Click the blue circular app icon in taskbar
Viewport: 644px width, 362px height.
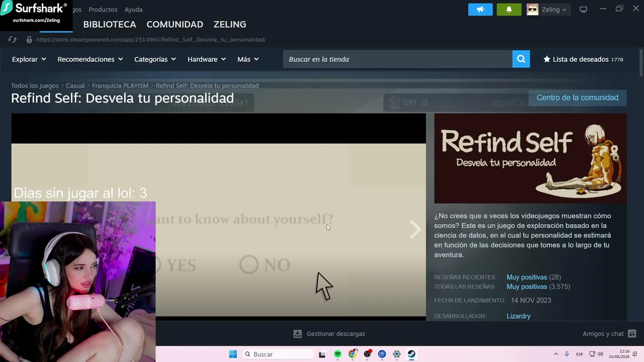pos(382,354)
